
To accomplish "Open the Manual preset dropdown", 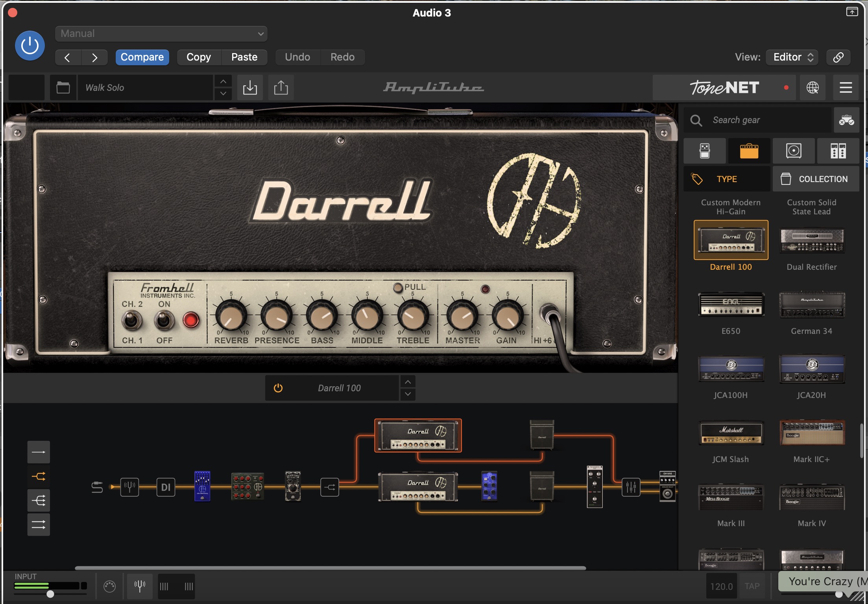I will pyautogui.click(x=161, y=34).
